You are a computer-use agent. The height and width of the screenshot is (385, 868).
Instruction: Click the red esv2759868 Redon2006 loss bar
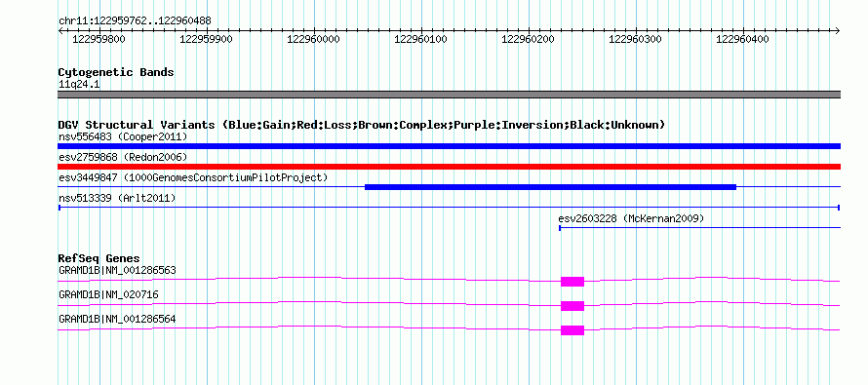[449, 167]
